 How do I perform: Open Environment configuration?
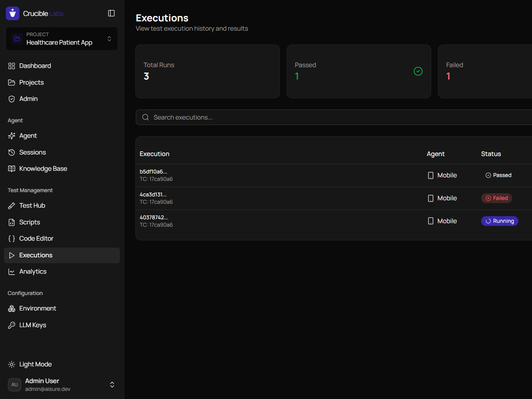tap(62, 309)
